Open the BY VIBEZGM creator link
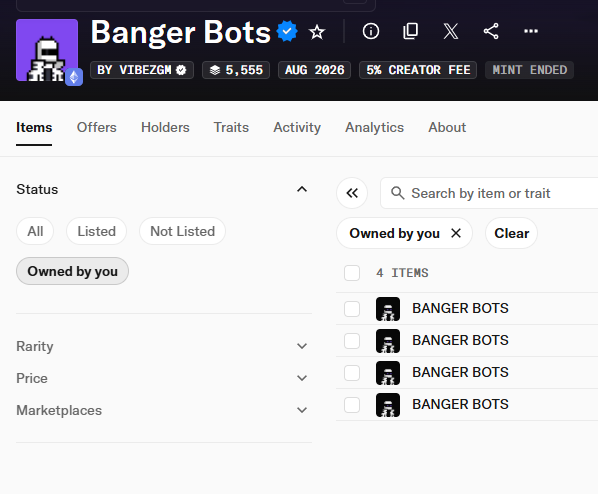This screenshot has height=494, width=598. point(142,70)
